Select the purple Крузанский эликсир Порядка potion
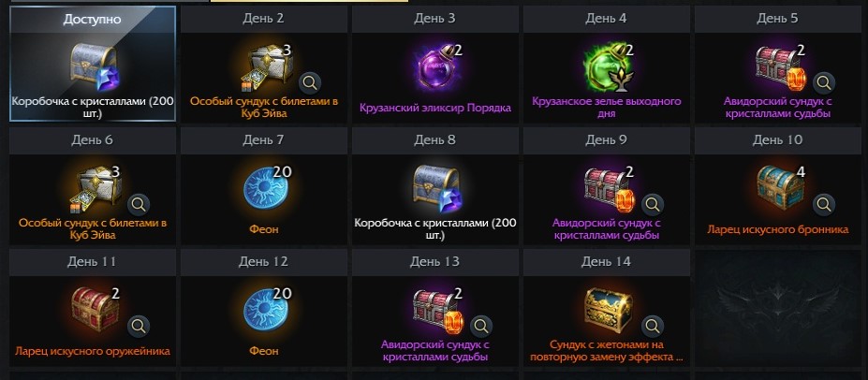This screenshot has height=380, width=868. 435,68
